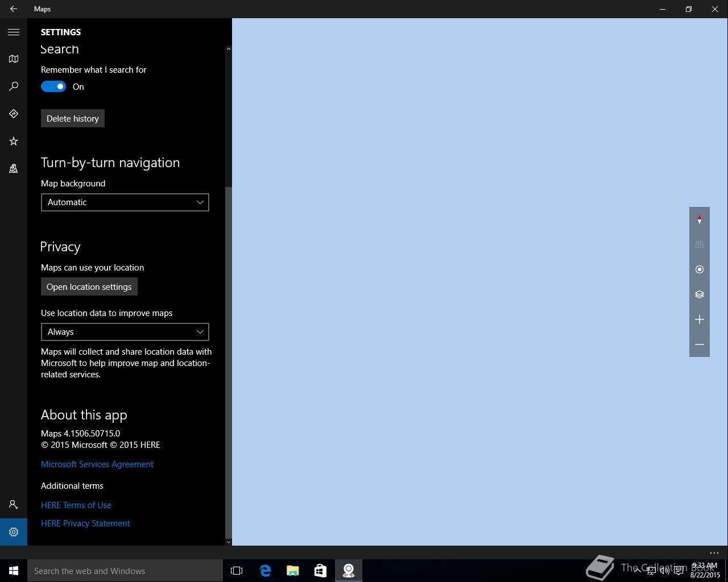Click the Search the web and Windows box
Viewport: 728px width, 582px height.
[x=125, y=571]
